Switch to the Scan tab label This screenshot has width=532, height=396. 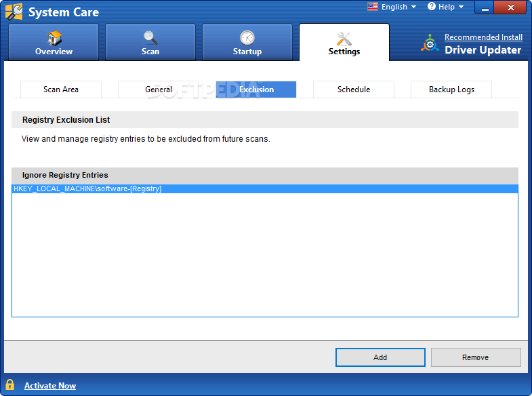[x=150, y=52]
